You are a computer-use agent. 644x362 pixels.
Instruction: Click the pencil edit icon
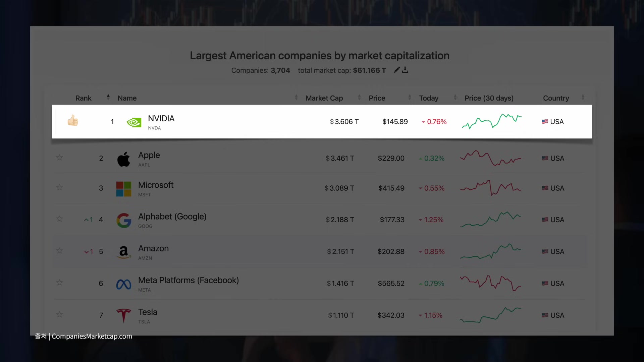[397, 70]
